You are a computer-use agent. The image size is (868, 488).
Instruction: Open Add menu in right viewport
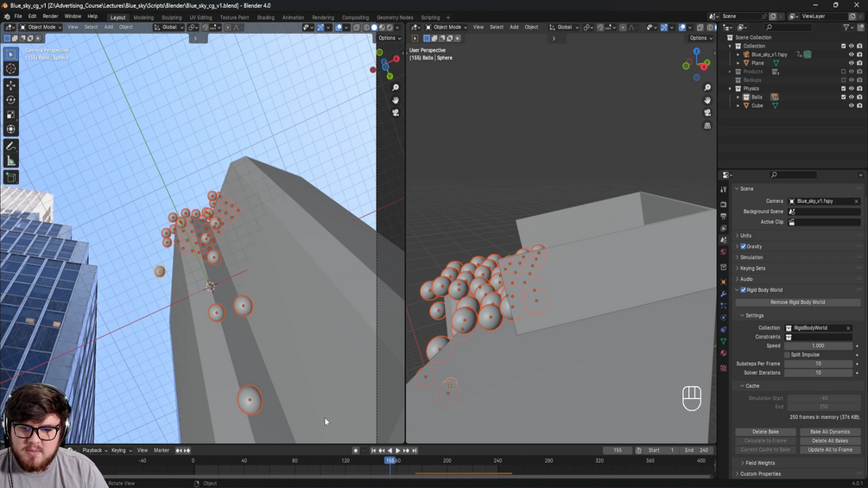click(x=514, y=27)
